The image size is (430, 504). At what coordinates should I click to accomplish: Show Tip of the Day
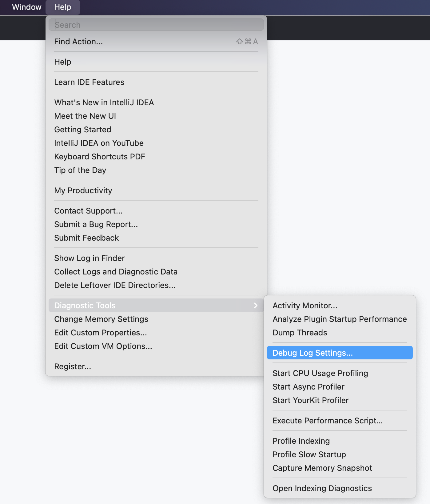[x=80, y=170]
